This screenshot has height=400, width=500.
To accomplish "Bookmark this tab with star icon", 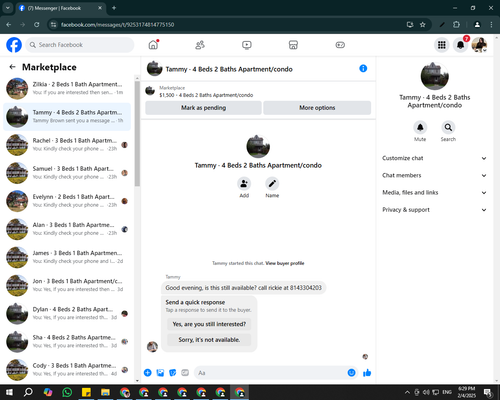I will tap(423, 25).
